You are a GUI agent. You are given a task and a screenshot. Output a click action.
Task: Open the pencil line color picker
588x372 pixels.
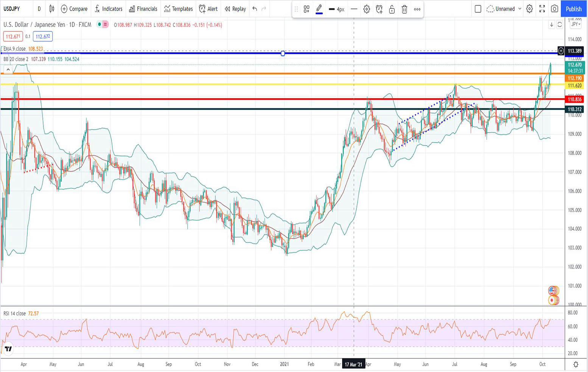tap(319, 9)
